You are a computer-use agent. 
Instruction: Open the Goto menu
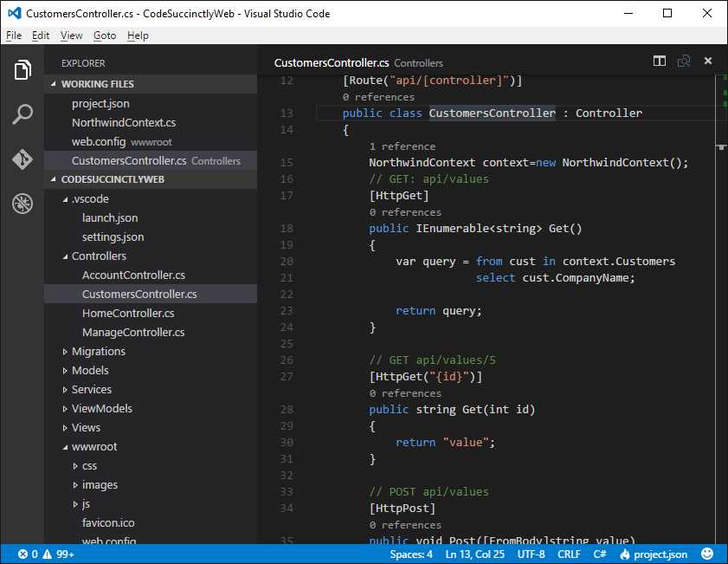[105, 36]
